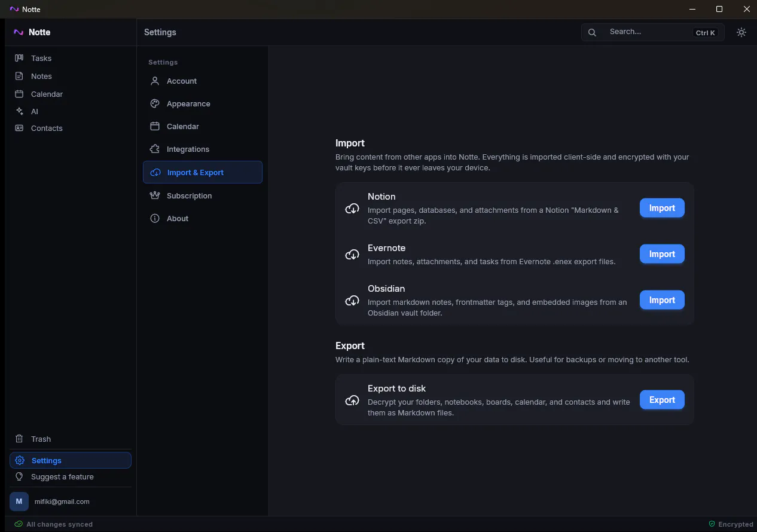Click the Settings gear icon
Viewport: 757px width, 532px height.
(20, 460)
